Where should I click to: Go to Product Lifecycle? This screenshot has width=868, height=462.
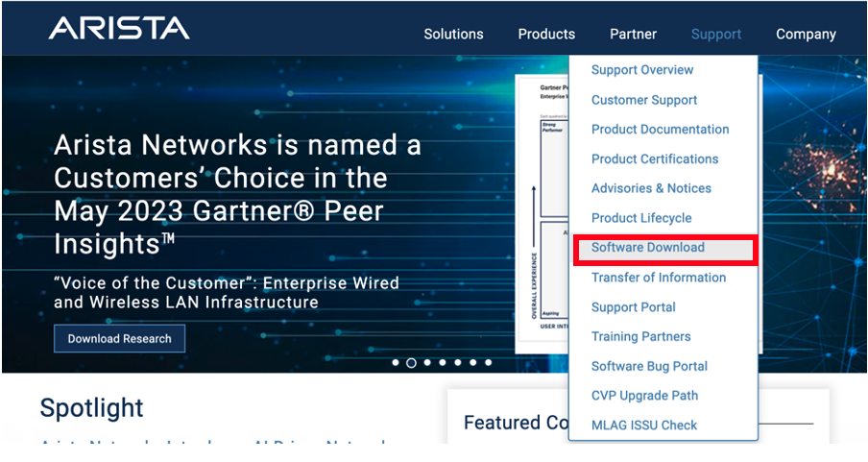(x=641, y=218)
